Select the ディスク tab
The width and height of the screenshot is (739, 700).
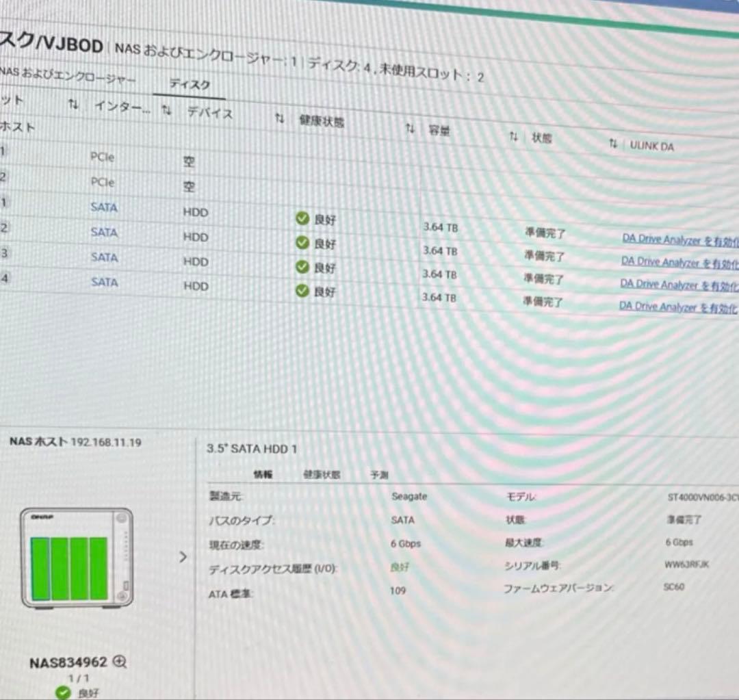tap(190, 85)
